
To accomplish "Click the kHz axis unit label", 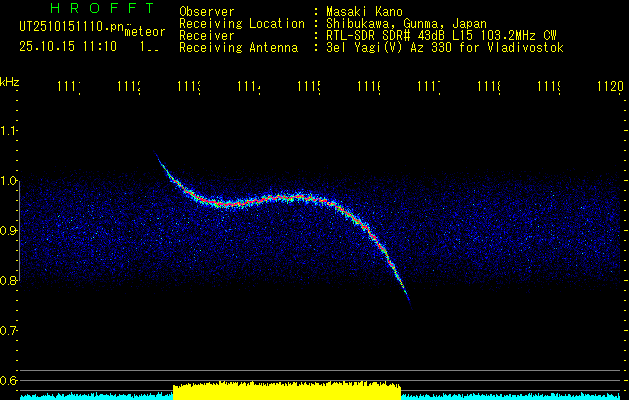I will click(x=10, y=82).
